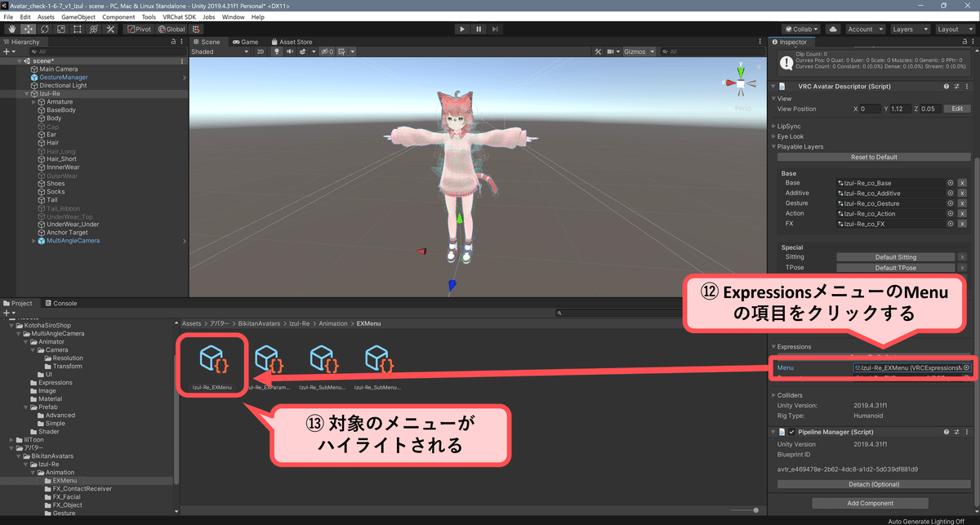Select the Transform tool

pyautogui.click(x=93, y=29)
